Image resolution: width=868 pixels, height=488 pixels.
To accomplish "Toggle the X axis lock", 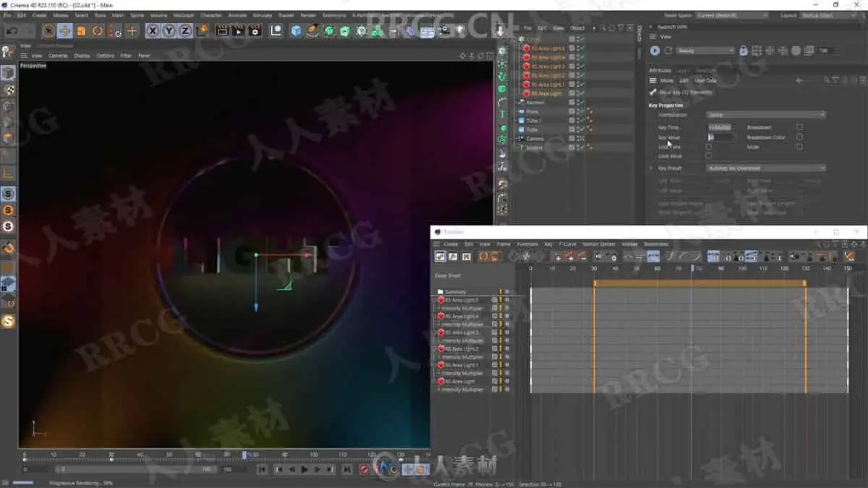I will 153,30.
